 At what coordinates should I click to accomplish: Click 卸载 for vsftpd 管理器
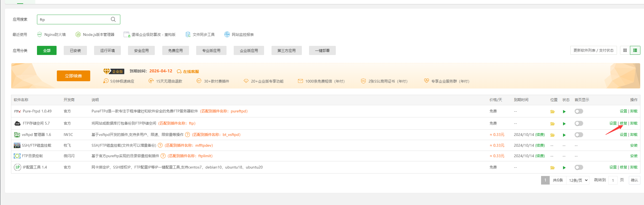pyautogui.click(x=634, y=135)
